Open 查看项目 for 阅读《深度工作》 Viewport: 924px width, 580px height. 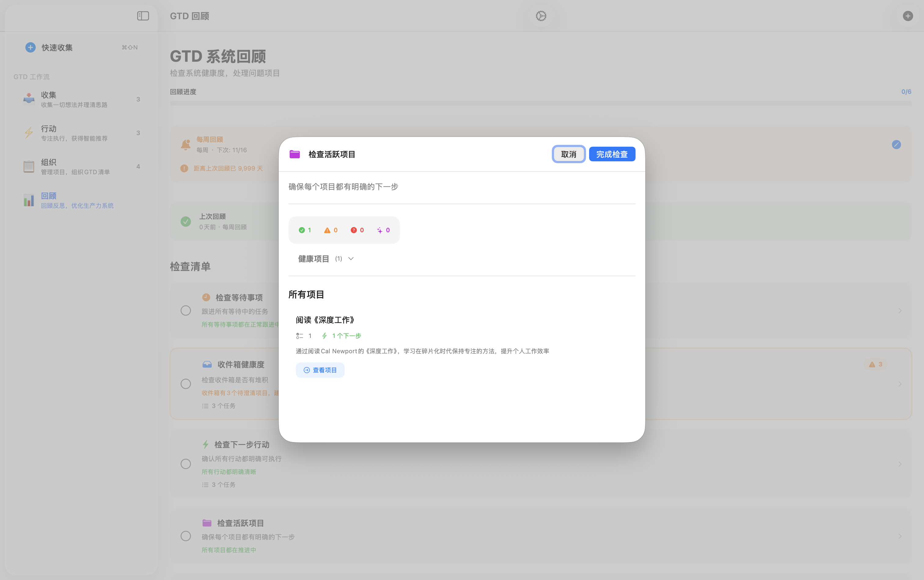pos(320,369)
